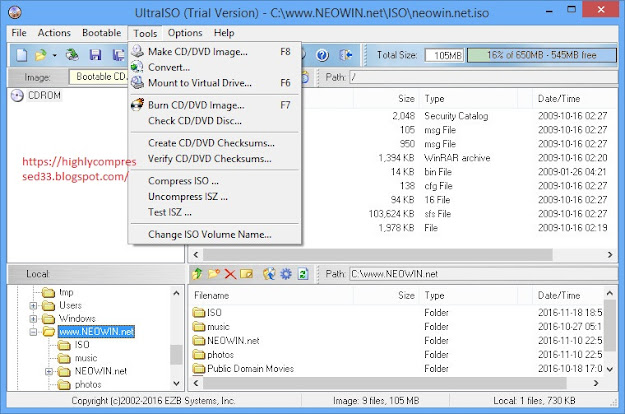Choose Check CD/DVD Disc from Tools menu
The width and height of the screenshot is (625, 414).
(214, 121)
